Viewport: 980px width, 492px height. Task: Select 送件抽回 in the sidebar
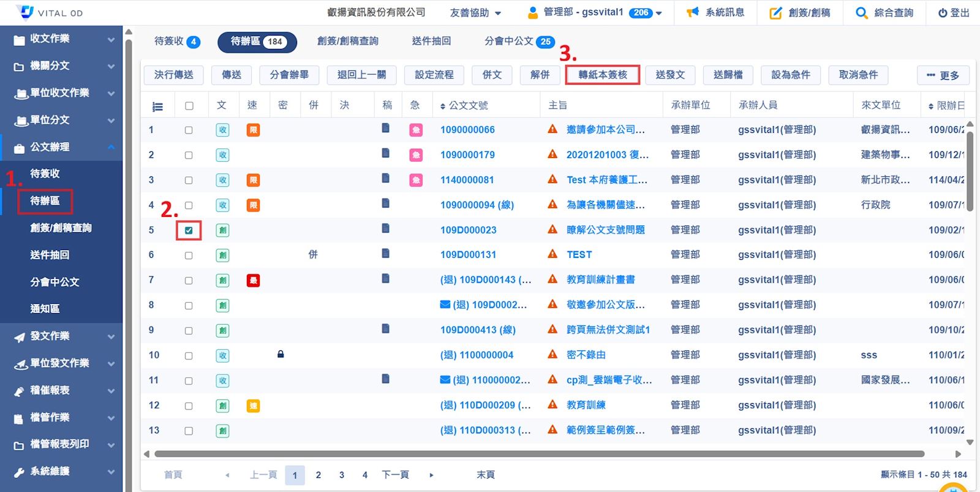50,255
